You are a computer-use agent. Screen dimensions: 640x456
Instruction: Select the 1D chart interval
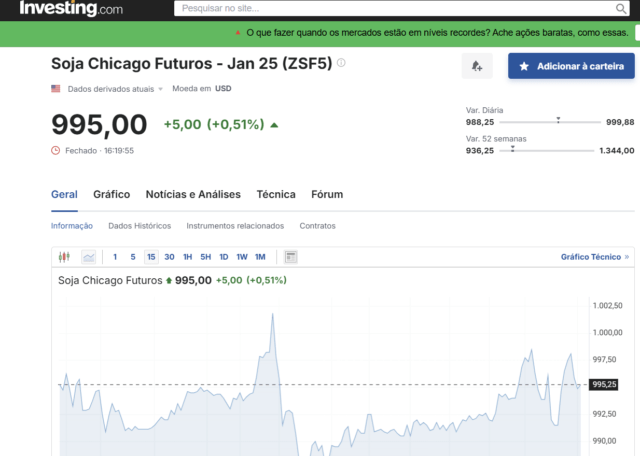coord(224,257)
